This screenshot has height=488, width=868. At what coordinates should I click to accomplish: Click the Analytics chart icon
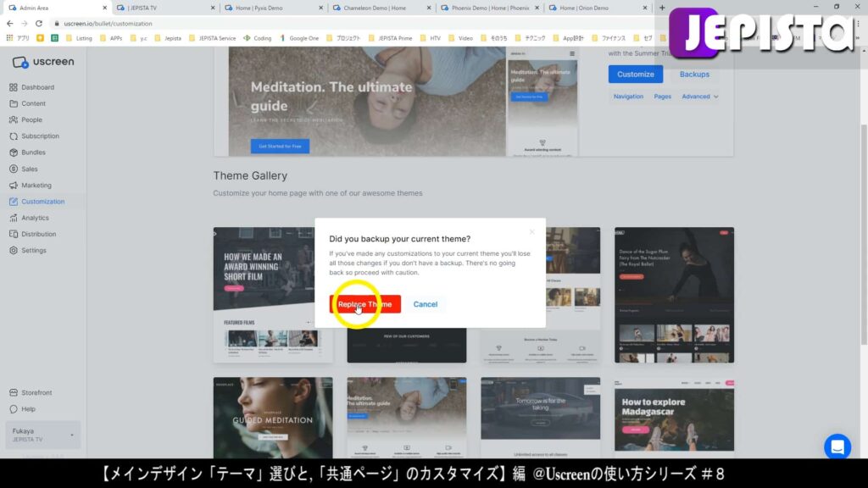14,218
